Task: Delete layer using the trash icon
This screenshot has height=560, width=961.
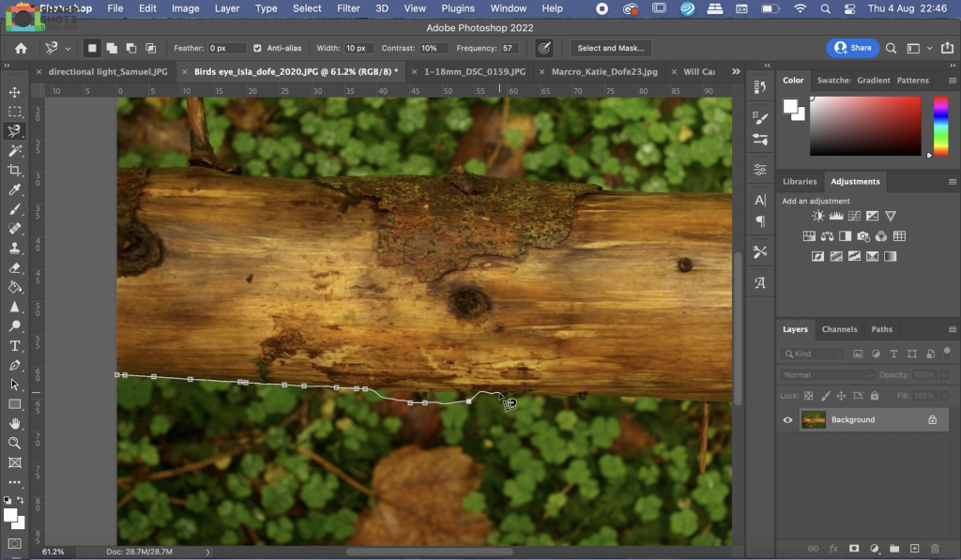Action: pos(935,548)
